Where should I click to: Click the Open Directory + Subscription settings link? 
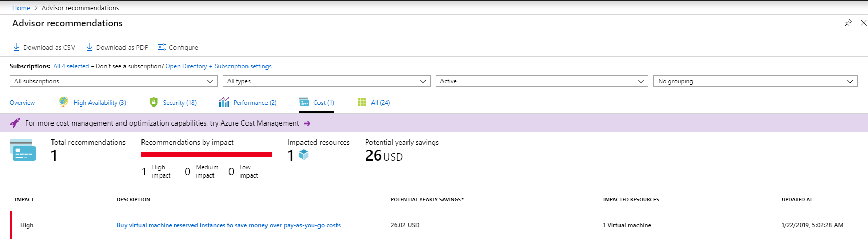218,66
